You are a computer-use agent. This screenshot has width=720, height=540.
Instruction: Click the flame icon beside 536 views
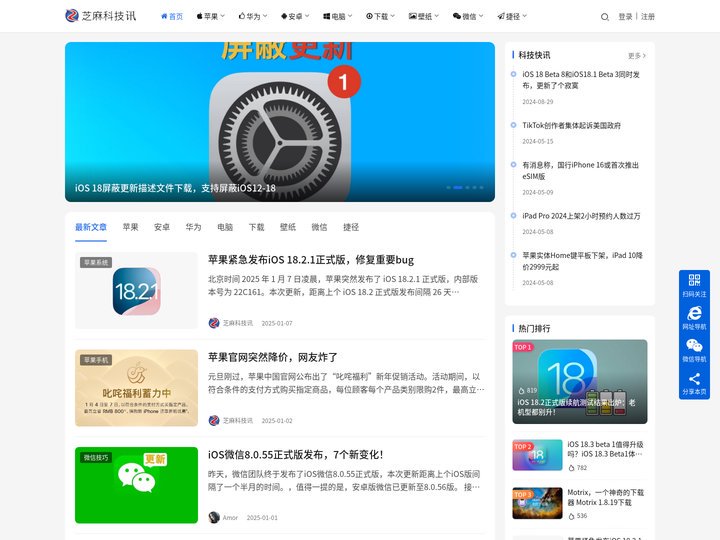(x=571, y=516)
